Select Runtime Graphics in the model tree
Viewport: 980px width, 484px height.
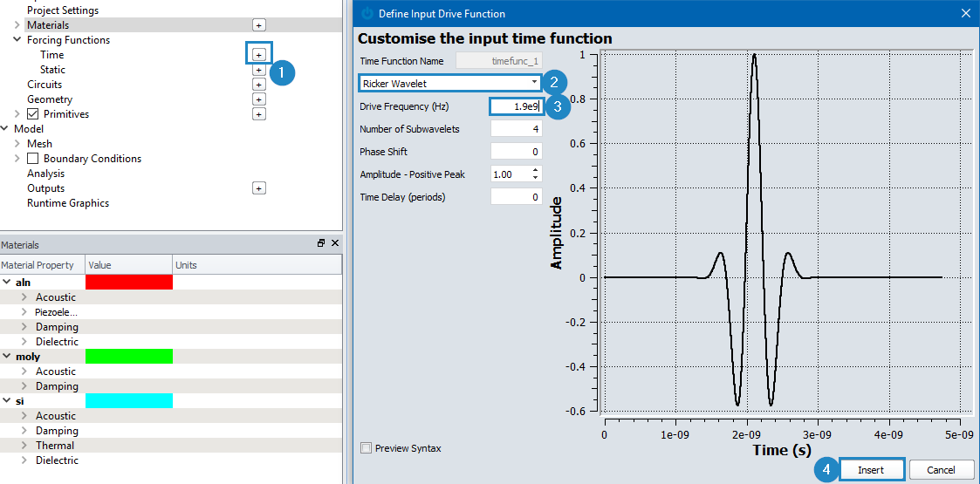tap(68, 203)
